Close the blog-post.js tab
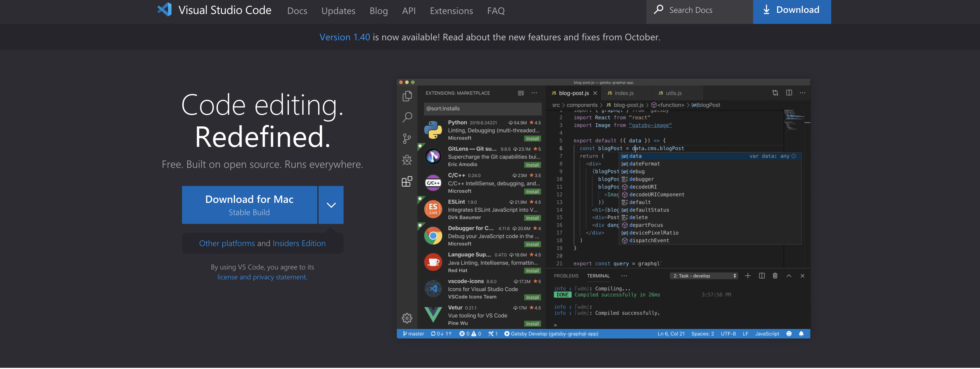The height and width of the screenshot is (369, 980). coord(595,93)
